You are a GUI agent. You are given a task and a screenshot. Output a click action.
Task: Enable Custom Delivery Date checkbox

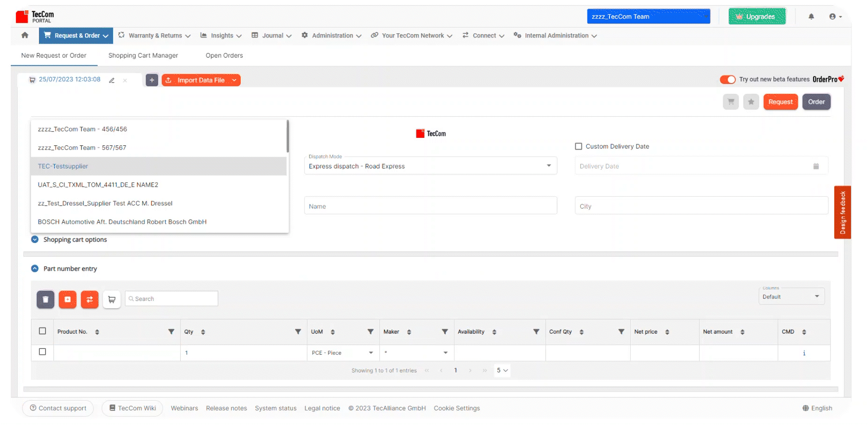click(579, 146)
